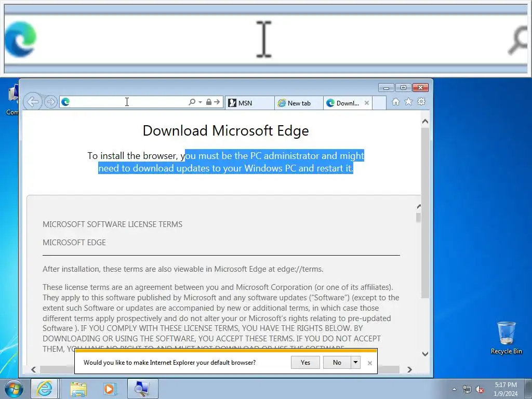Minimize the Internet Explorer window

[386, 88]
